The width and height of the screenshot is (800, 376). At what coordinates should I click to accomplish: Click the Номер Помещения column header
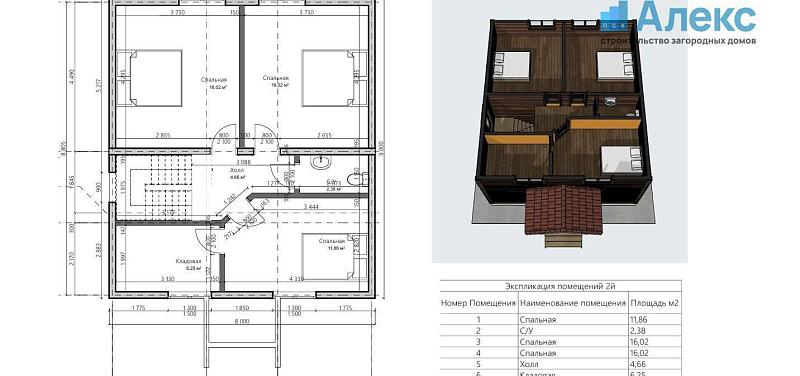(x=478, y=303)
